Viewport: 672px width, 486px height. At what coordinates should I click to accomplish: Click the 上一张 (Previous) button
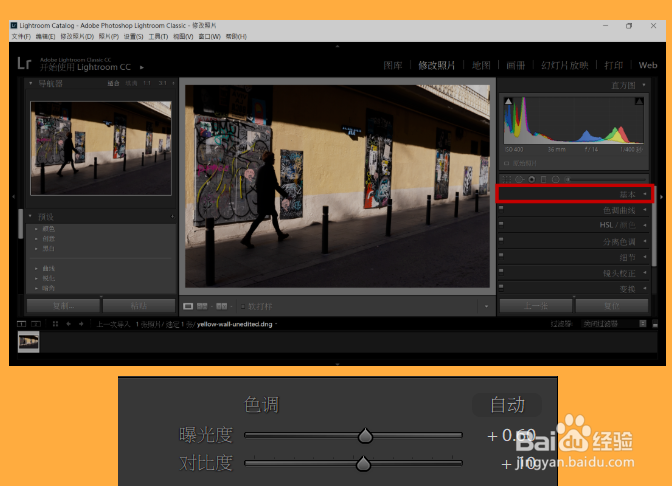coord(536,306)
